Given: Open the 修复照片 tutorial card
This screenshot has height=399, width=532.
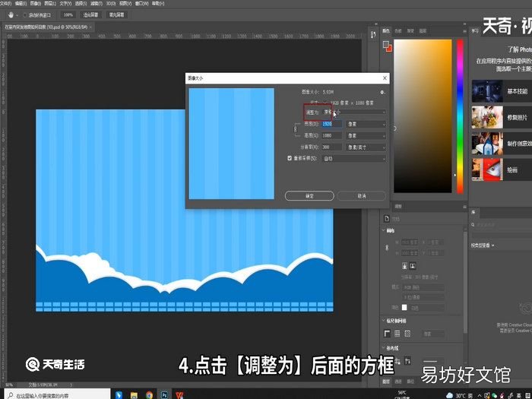Looking at the screenshot, I should (502, 117).
